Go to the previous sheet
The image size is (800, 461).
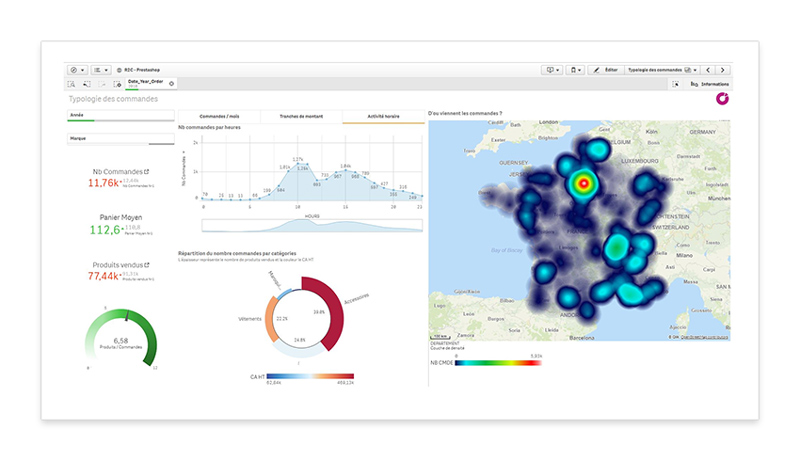coord(708,70)
